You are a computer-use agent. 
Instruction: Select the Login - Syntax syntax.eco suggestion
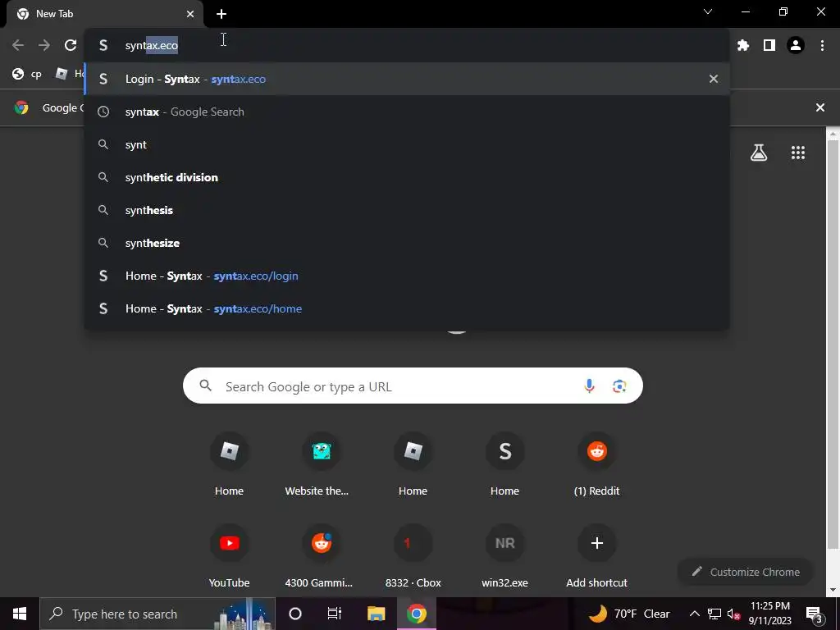[x=407, y=79]
